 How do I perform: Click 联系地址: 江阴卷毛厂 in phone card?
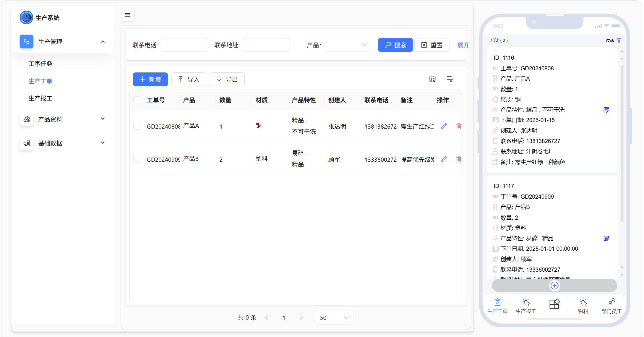(527, 152)
